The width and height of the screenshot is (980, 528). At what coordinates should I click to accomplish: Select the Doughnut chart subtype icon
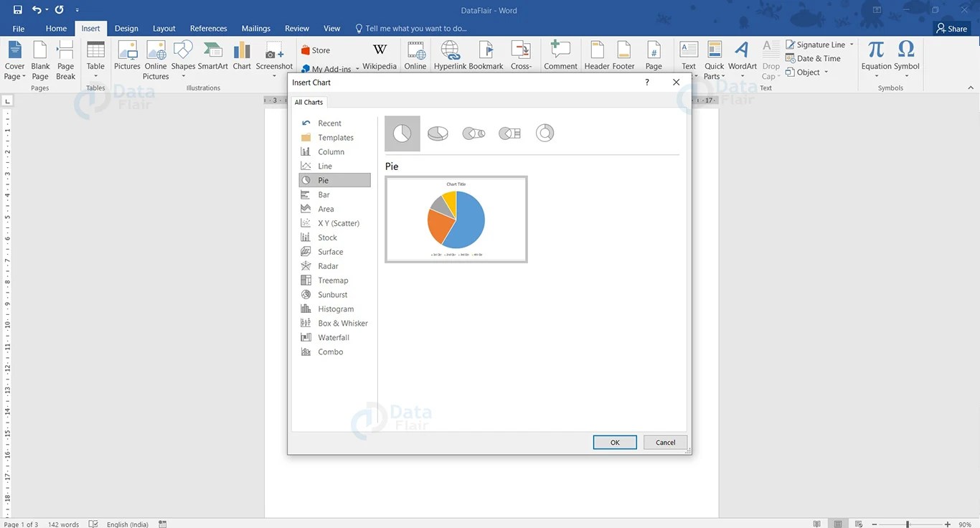[x=545, y=133]
